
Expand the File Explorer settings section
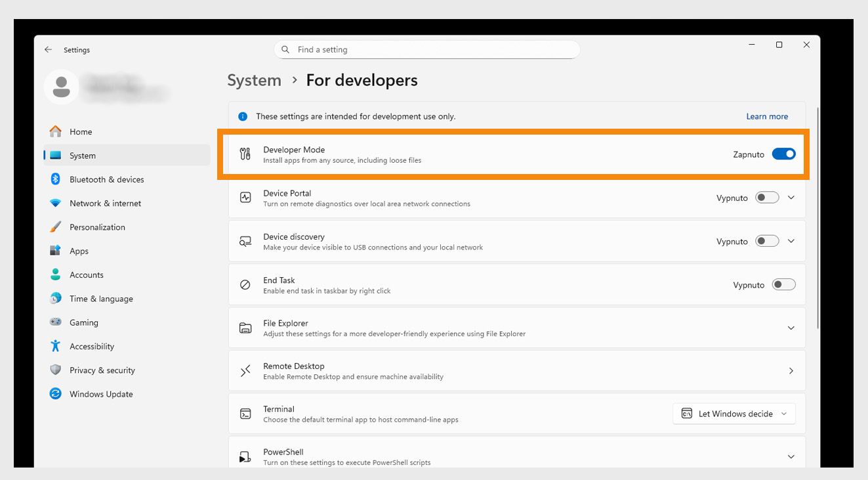pyautogui.click(x=791, y=328)
